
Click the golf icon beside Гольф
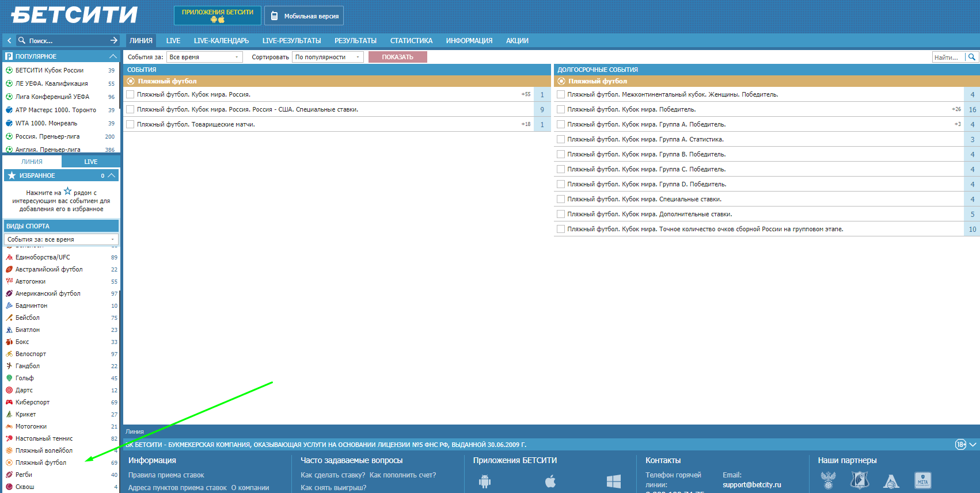click(9, 378)
